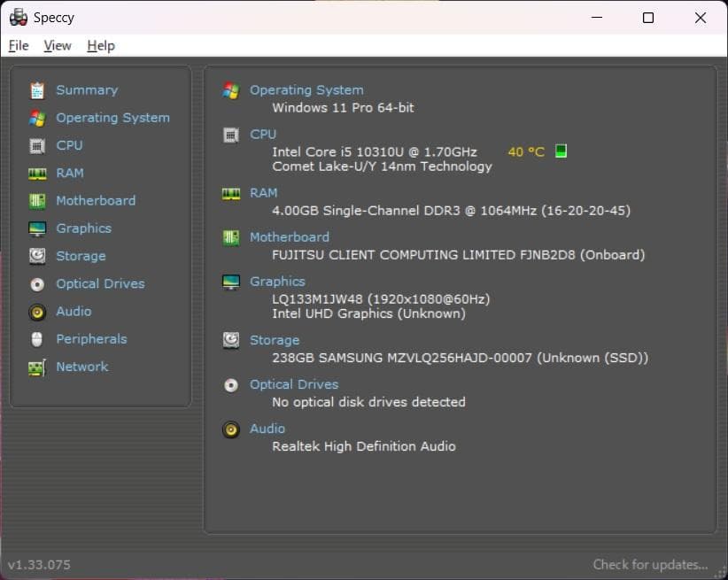The width and height of the screenshot is (728, 580).
Task: Open the RAM section via its sidebar icon
Action: point(37,173)
